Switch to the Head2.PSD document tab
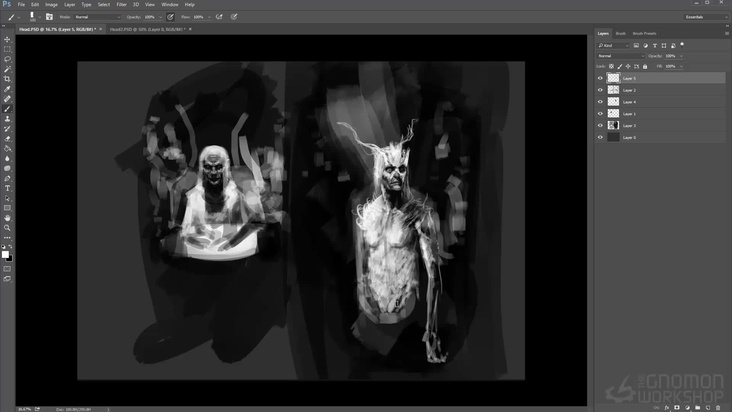Screen dimensions: 732x412 [148, 29]
